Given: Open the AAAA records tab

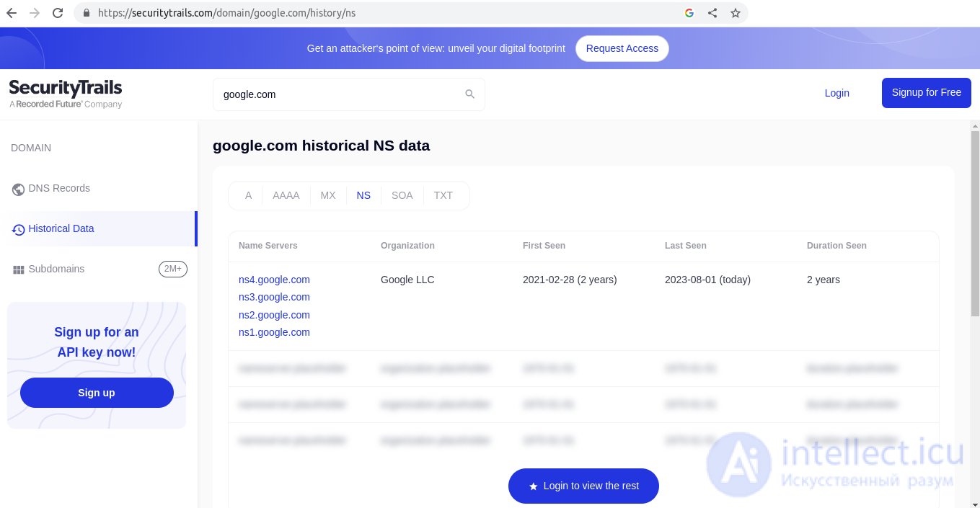Looking at the screenshot, I should [x=286, y=195].
